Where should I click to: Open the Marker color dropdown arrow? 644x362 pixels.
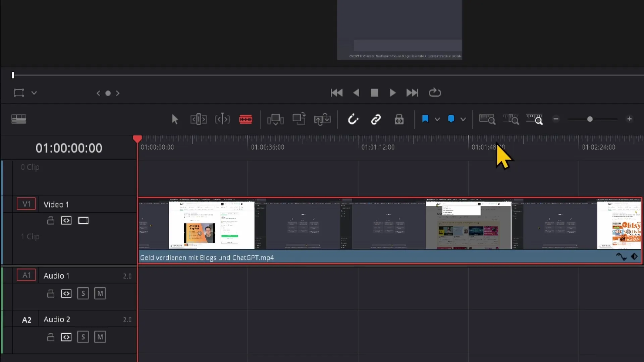pos(463,119)
